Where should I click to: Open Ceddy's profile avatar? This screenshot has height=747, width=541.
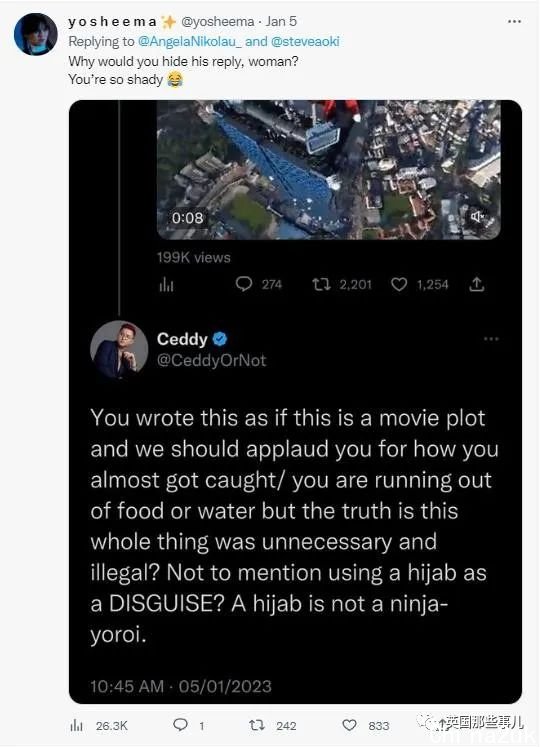[x=119, y=349]
